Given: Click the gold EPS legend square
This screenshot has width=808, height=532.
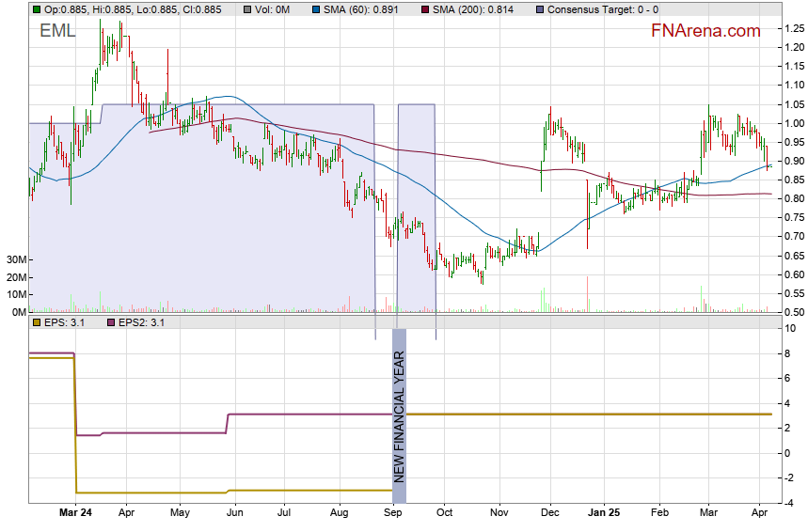Looking at the screenshot, I should 36,322.
